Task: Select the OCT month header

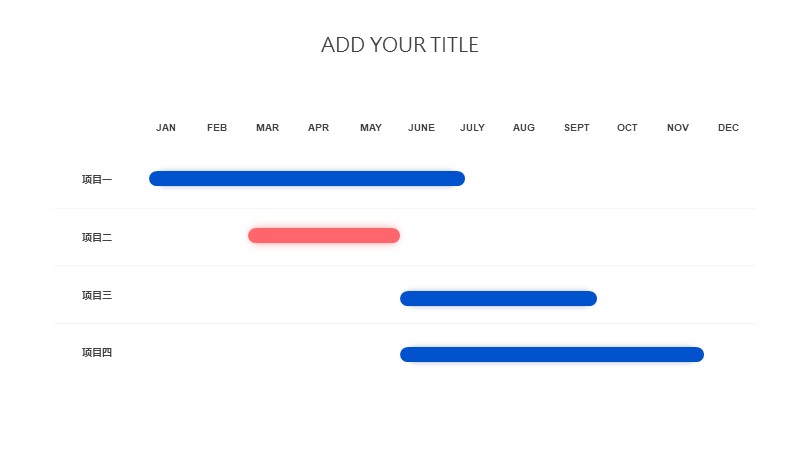Action: coord(627,128)
